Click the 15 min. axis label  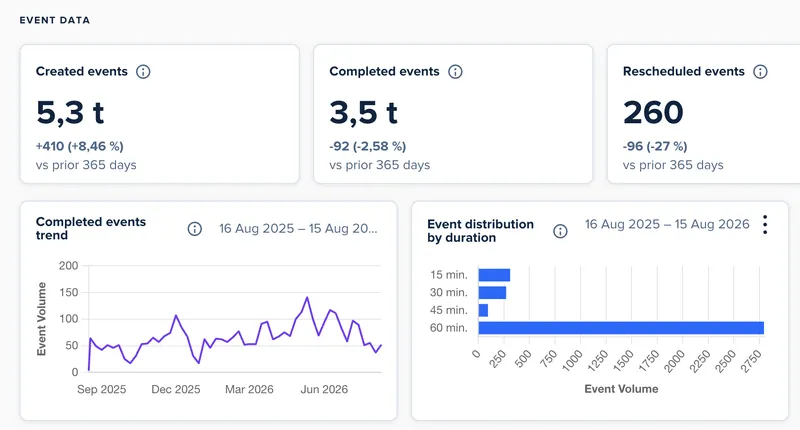coord(448,275)
